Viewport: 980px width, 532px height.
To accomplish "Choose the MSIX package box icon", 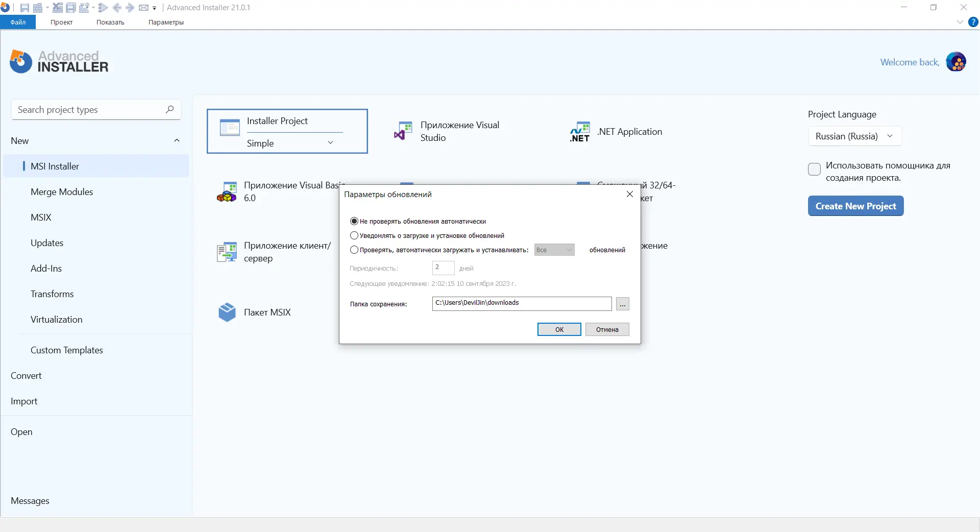I will point(227,312).
